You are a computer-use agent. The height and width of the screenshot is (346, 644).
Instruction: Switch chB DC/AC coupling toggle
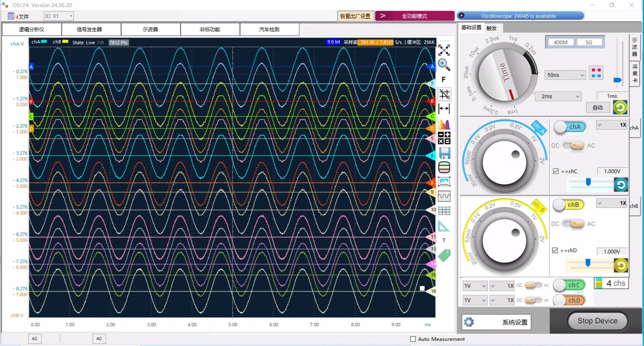573,224
